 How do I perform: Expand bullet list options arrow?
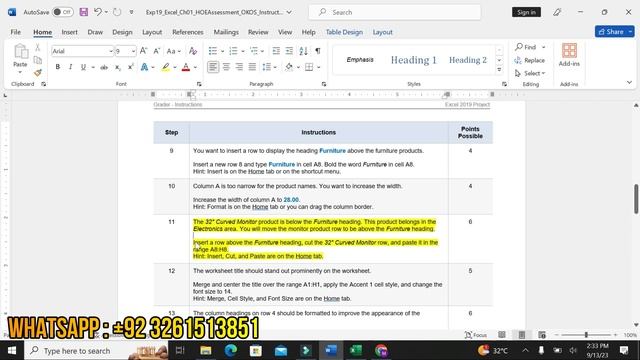pos(222,51)
